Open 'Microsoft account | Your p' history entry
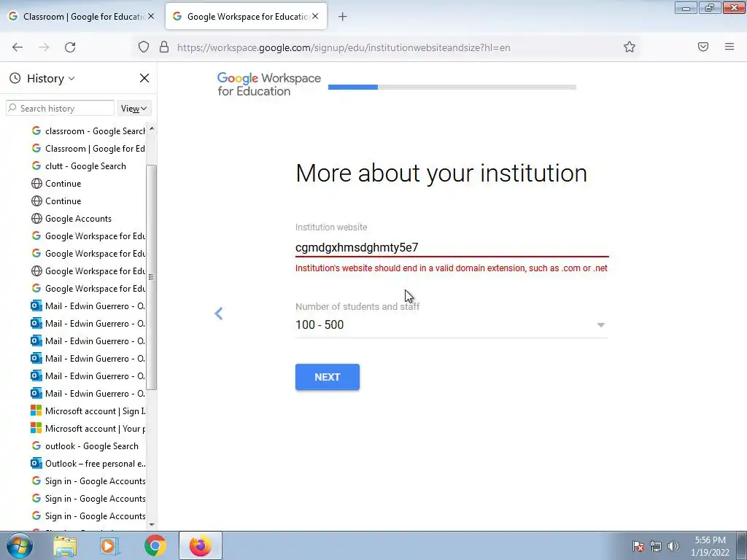This screenshot has width=747, height=560. coord(88,429)
